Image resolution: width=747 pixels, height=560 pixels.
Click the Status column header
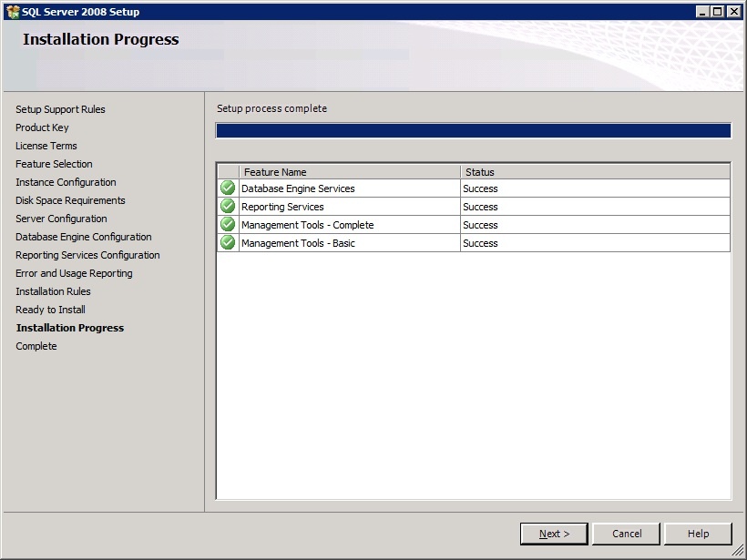point(595,172)
